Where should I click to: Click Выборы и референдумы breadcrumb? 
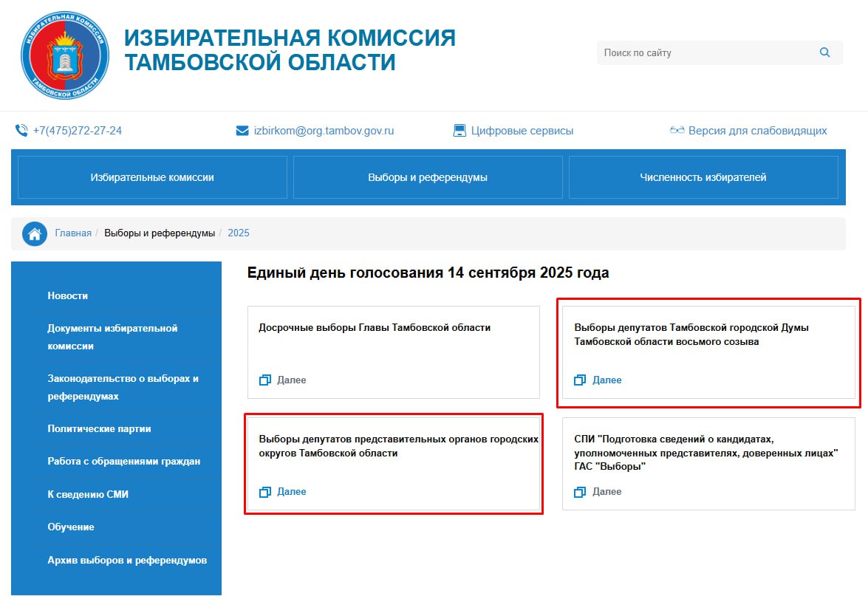pos(160,233)
